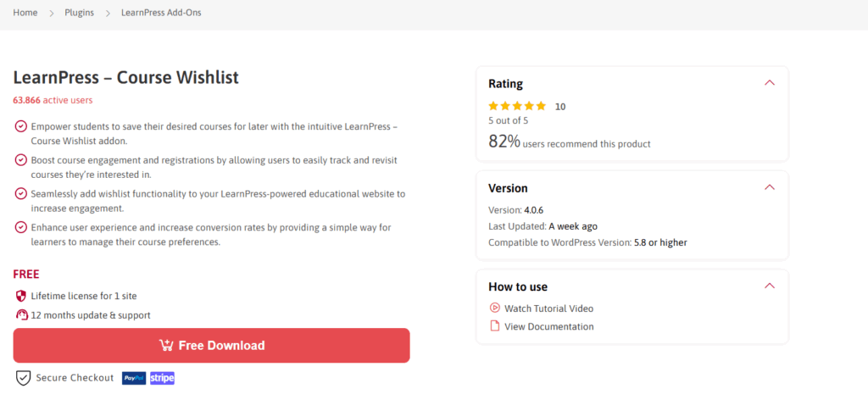Click the Stripe payment badge

pos(162,378)
